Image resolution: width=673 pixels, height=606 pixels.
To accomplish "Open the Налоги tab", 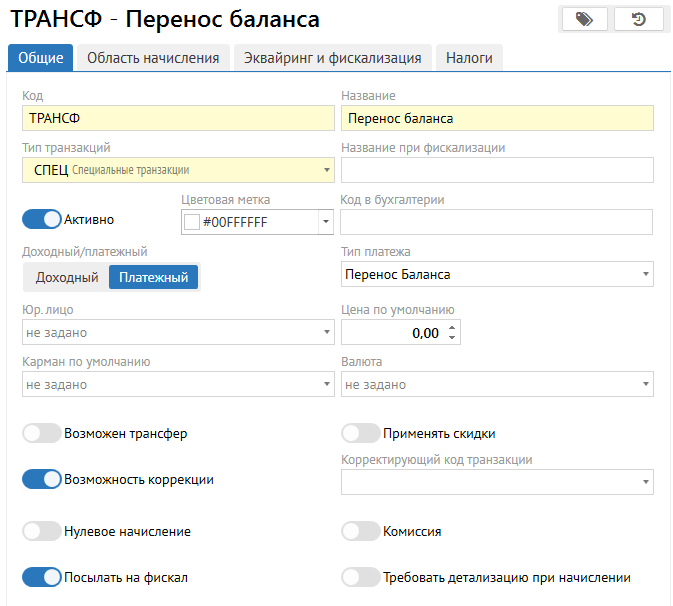I will point(469,58).
